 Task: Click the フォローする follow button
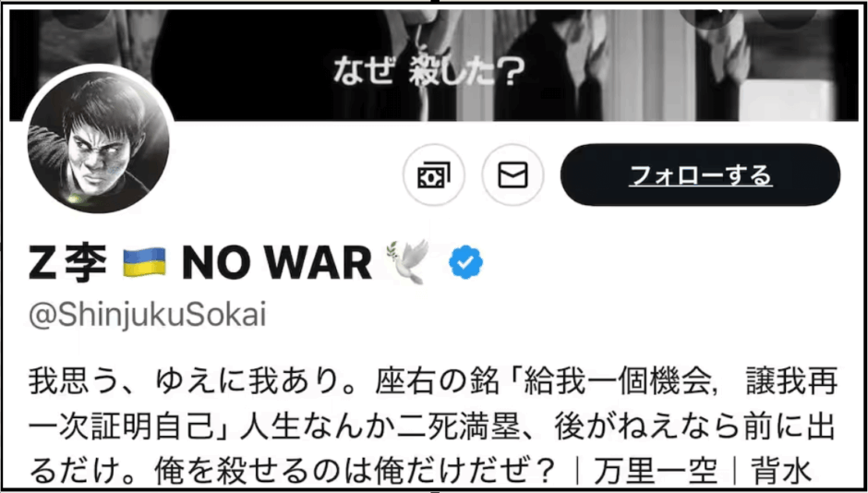[x=700, y=175]
